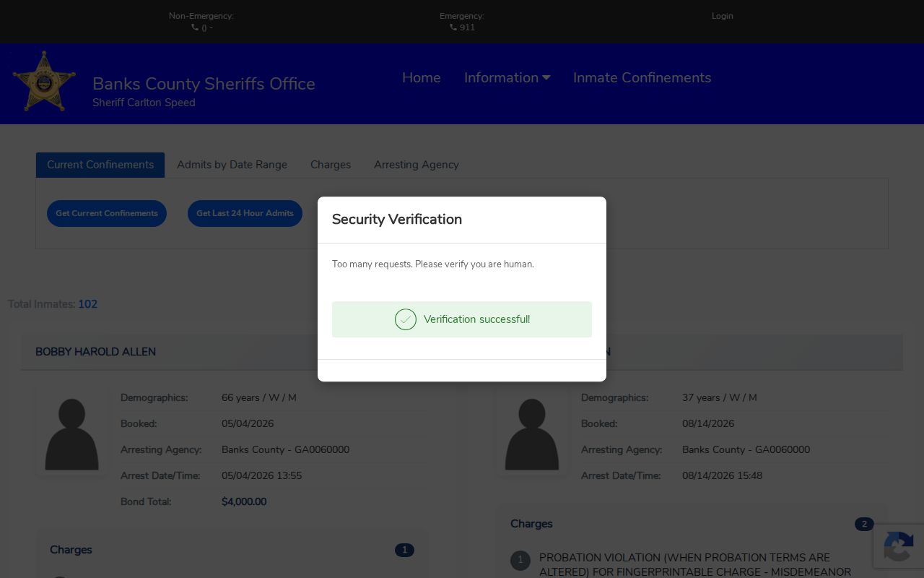924x578 pixels.
Task: Click Banks County Sheriffs Office title
Action: (x=204, y=84)
